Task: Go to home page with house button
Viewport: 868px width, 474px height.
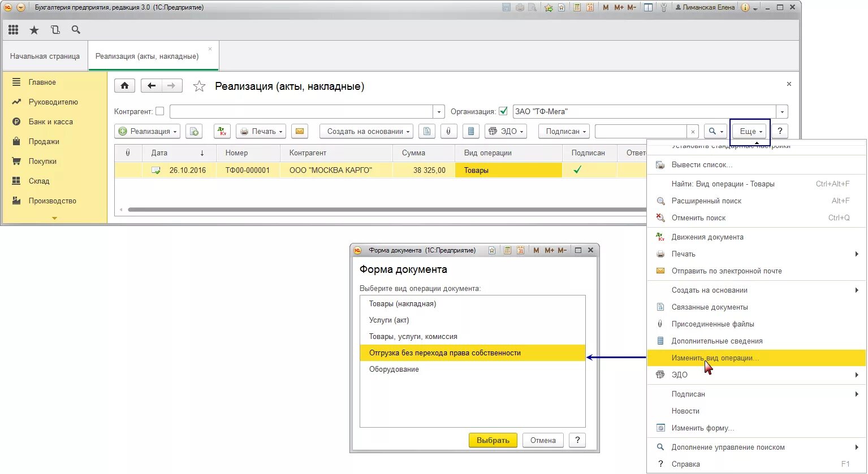Action: coord(124,86)
